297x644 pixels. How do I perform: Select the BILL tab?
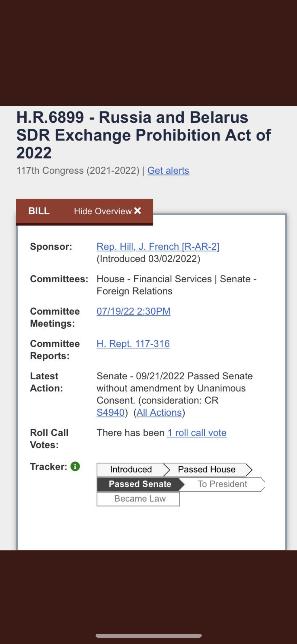point(39,211)
